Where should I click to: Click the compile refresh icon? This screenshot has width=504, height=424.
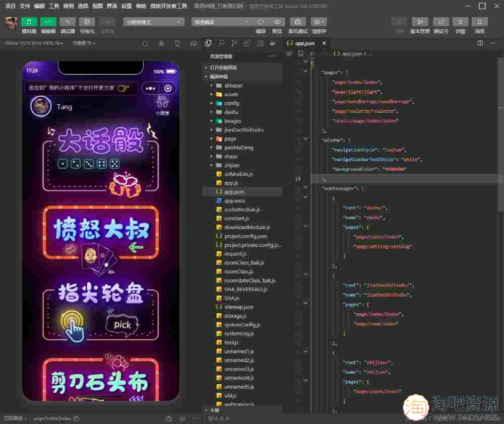pyautogui.click(x=261, y=22)
